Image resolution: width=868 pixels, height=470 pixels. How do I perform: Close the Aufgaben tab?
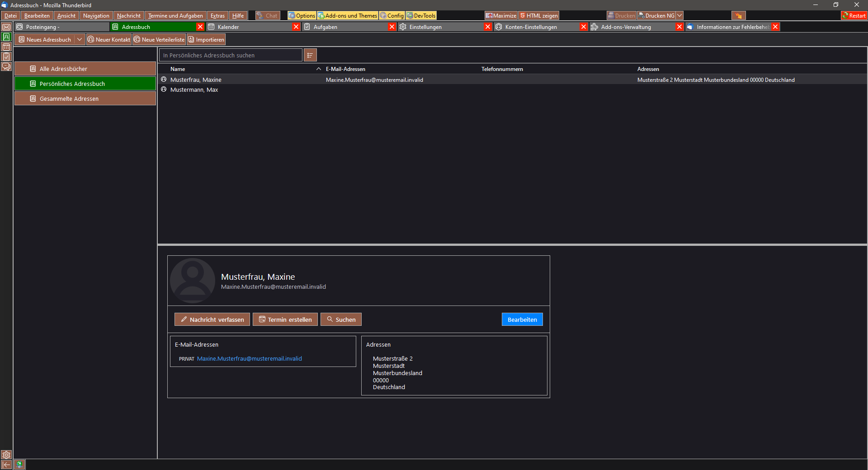click(x=392, y=27)
